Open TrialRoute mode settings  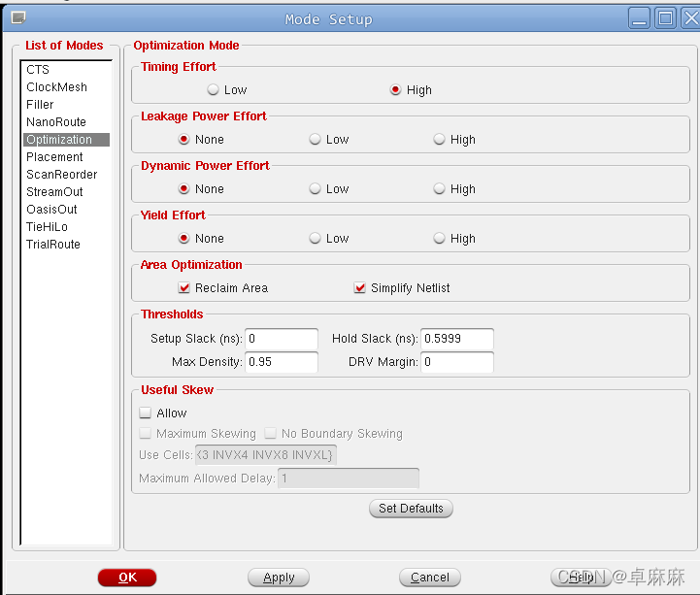coord(66,245)
